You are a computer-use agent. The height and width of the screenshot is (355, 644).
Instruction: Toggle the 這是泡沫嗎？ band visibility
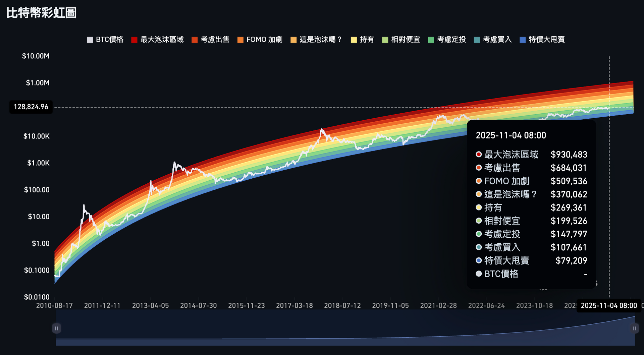click(x=293, y=39)
